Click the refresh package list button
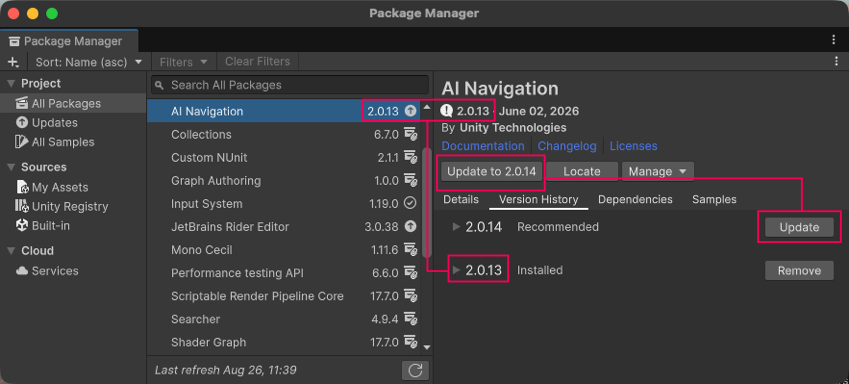This screenshot has width=849, height=384. pyautogui.click(x=415, y=370)
